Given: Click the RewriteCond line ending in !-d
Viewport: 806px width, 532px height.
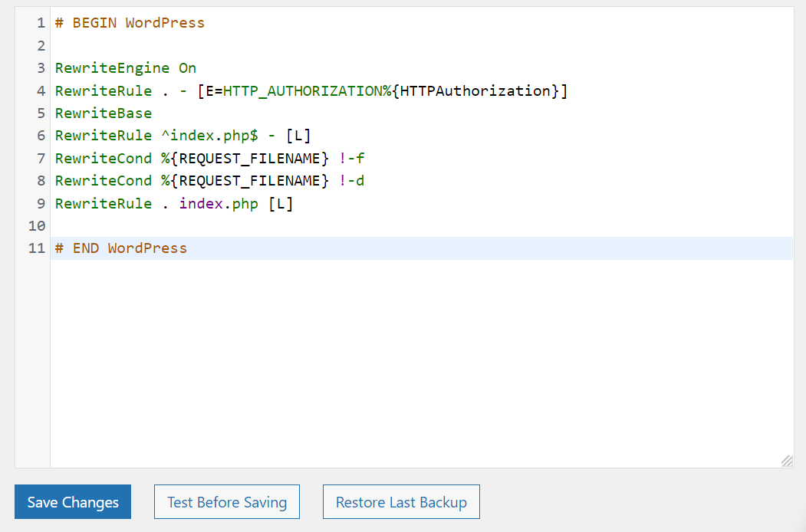Looking at the screenshot, I should (x=209, y=181).
